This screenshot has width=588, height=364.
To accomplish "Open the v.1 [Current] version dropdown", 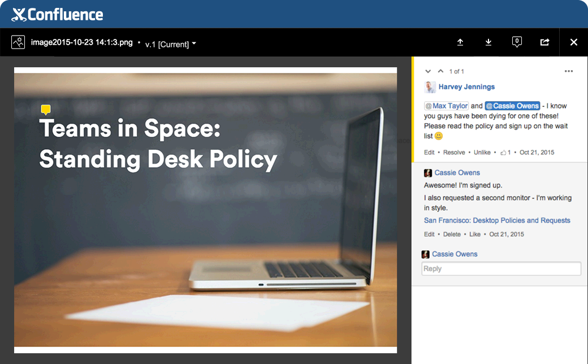I will (x=170, y=44).
